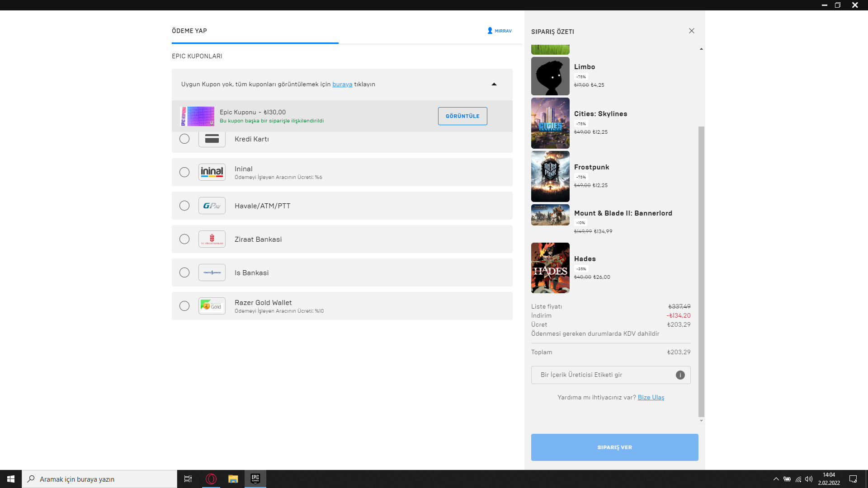Click the order summary scrollbar thumb
868x488 pixels.
click(701, 271)
